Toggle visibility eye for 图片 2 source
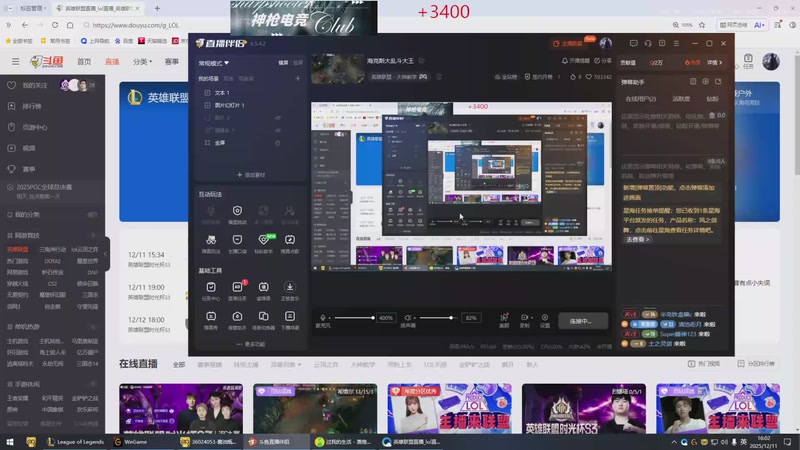The height and width of the screenshot is (450, 800). click(x=278, y=118)
